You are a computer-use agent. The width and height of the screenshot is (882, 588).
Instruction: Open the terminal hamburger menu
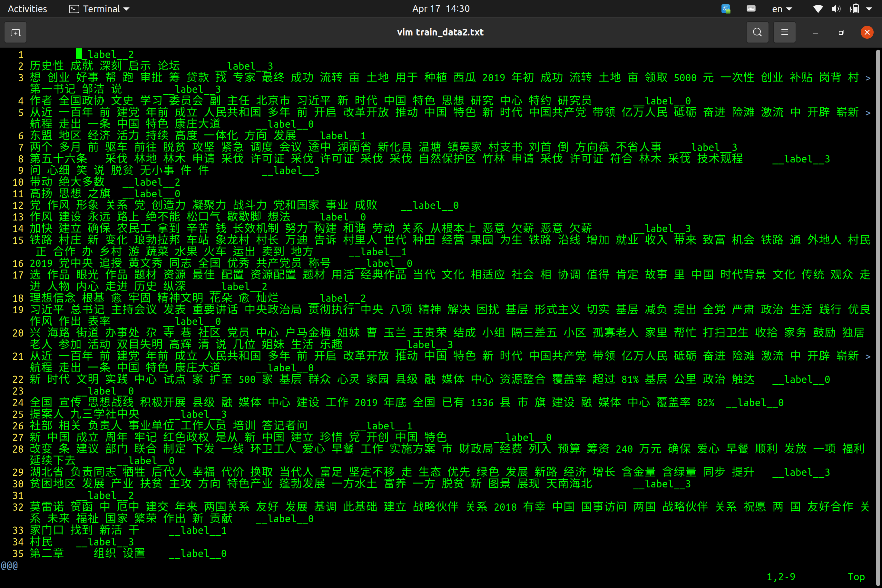click(x=784, y=32)
